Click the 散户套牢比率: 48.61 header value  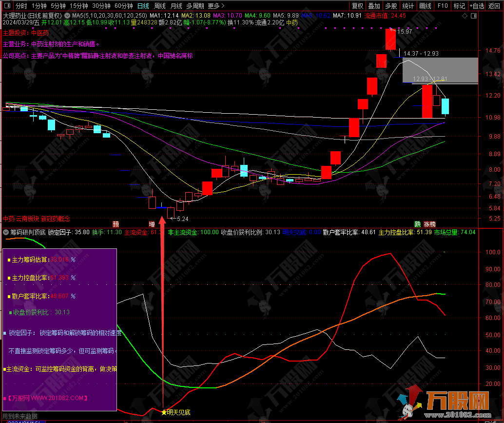(349, 232)
